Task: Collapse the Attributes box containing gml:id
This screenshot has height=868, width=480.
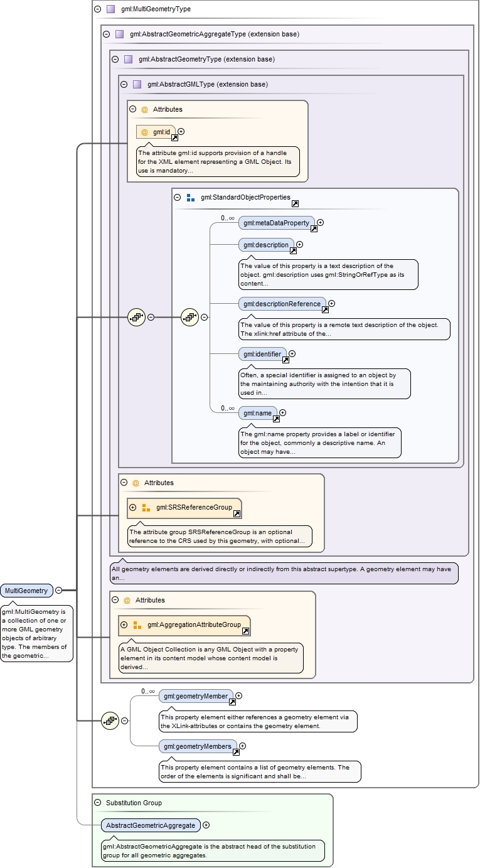Action: pyautogui.click(x=132, y=109)
